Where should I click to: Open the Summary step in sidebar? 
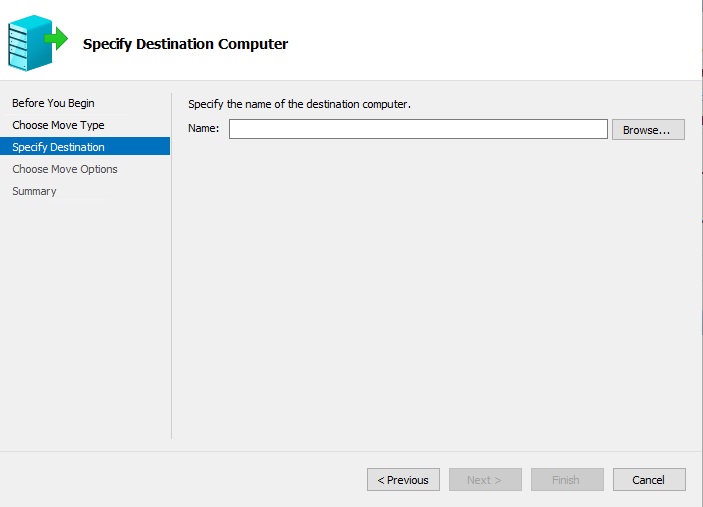[34, 191]
